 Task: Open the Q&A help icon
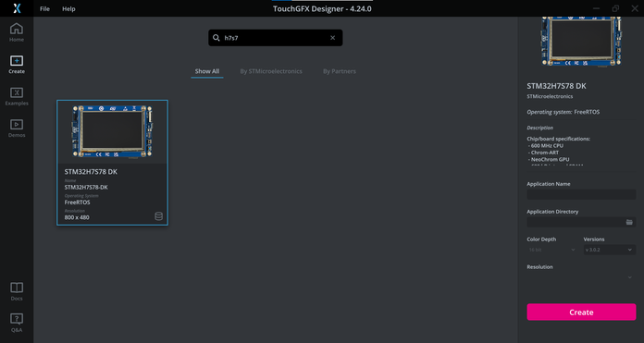click(x=17, y=323)
